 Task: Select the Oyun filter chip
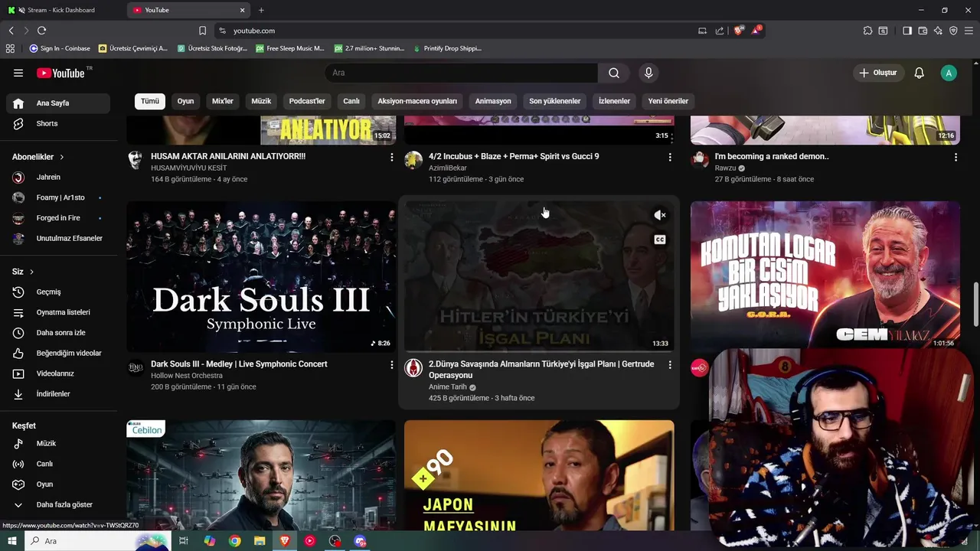185,101
